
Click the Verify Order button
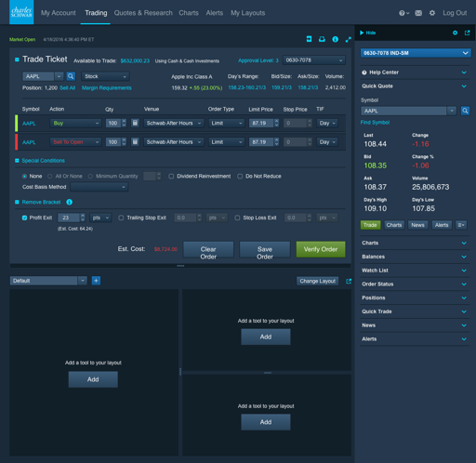click(x=321, y=249)
